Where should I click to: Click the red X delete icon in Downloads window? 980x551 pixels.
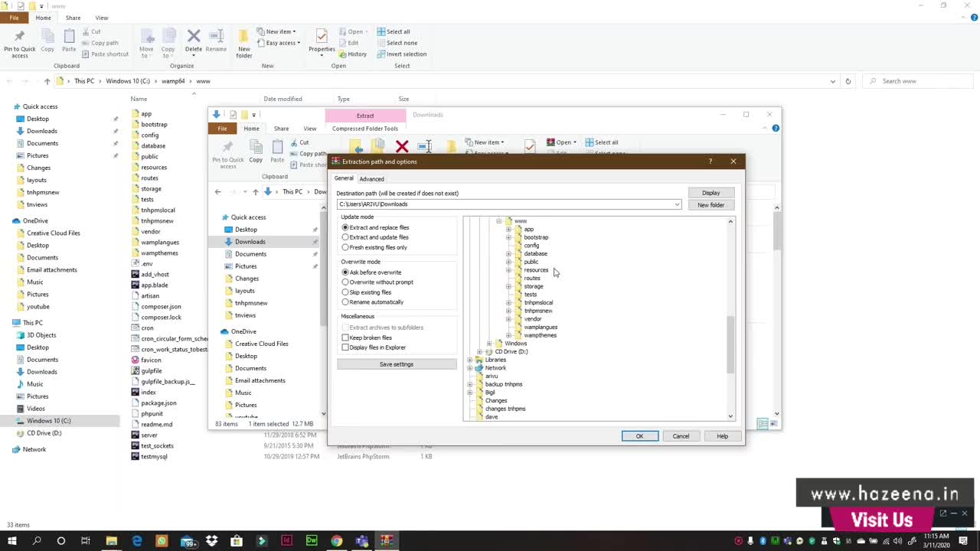point(402,146)
